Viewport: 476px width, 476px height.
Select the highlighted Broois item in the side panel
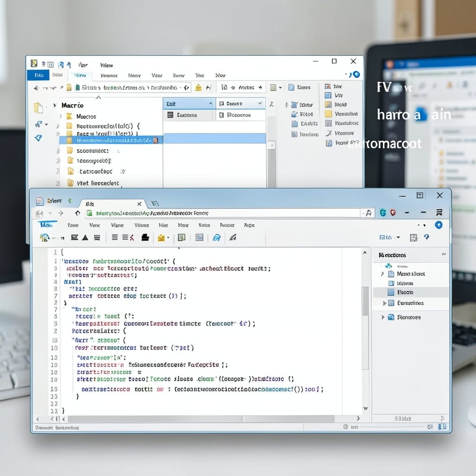[x=411, y=292]
